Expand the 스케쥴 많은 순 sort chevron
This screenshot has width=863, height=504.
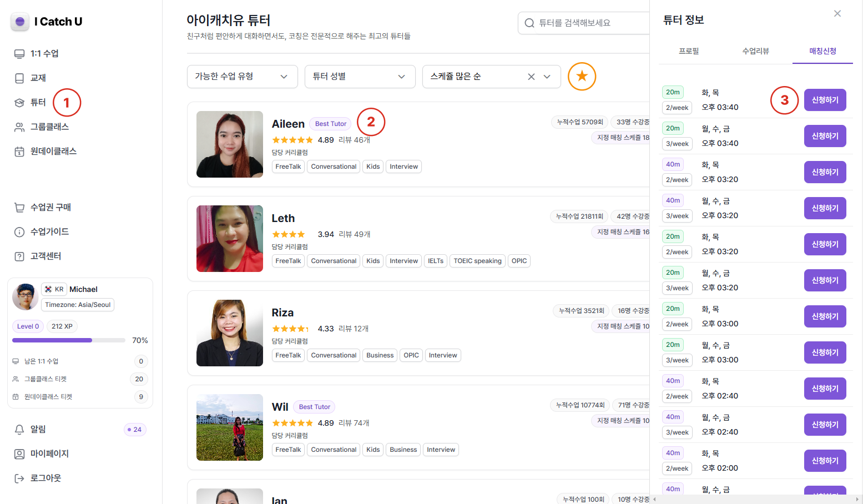547,77
